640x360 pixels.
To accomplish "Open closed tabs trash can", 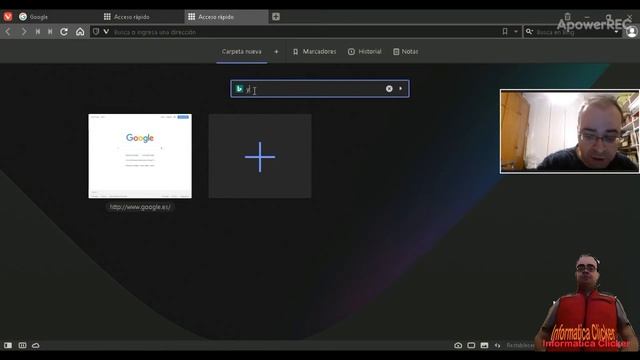I will point(567,16).
